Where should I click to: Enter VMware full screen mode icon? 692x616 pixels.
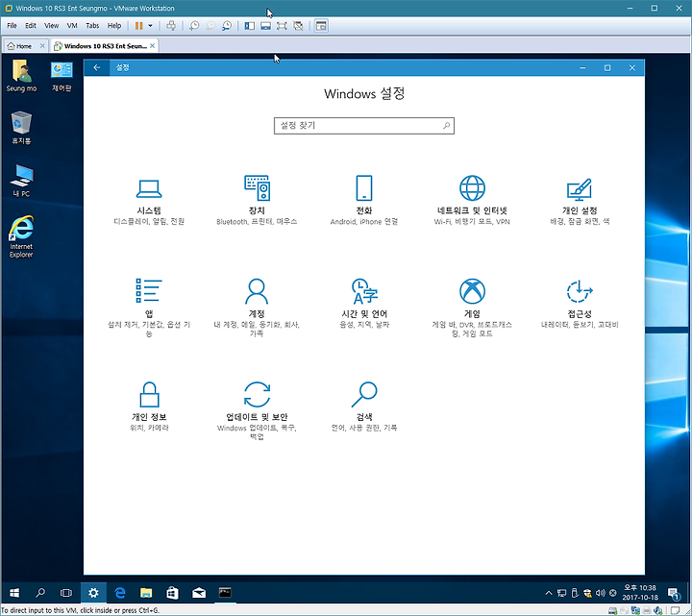pyautogui.click(x=282, y=26)
